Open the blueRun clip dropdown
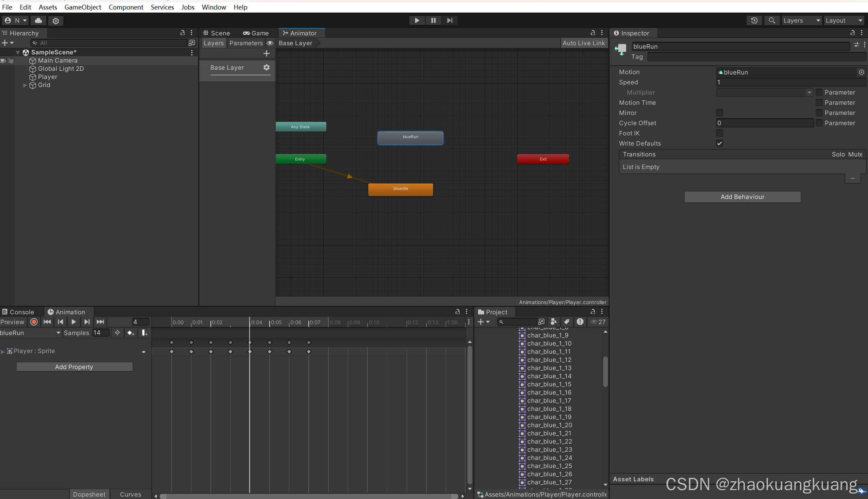 pyautogui.click(x=31, y=333)
